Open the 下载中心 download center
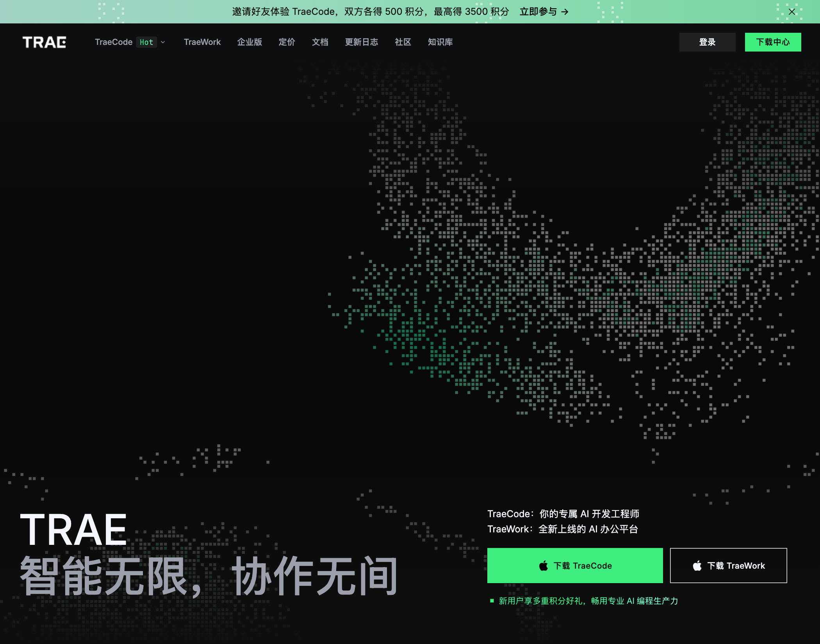The image size is (820, 644). (x=773, y=42)
